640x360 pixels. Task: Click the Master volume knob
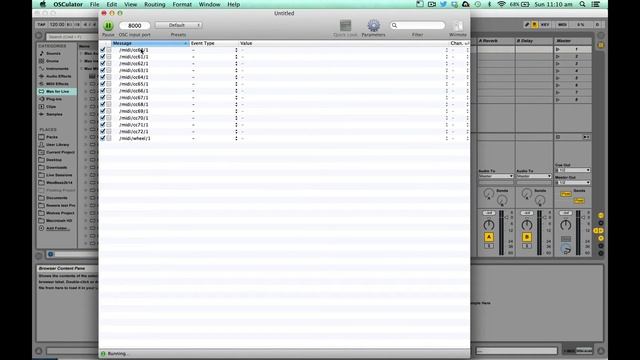(565, 225)
